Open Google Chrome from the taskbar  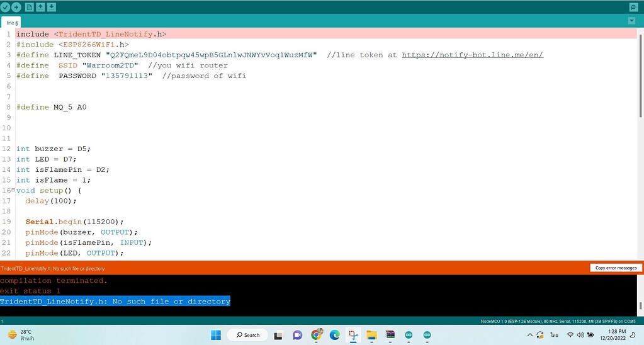coord(317,334)
